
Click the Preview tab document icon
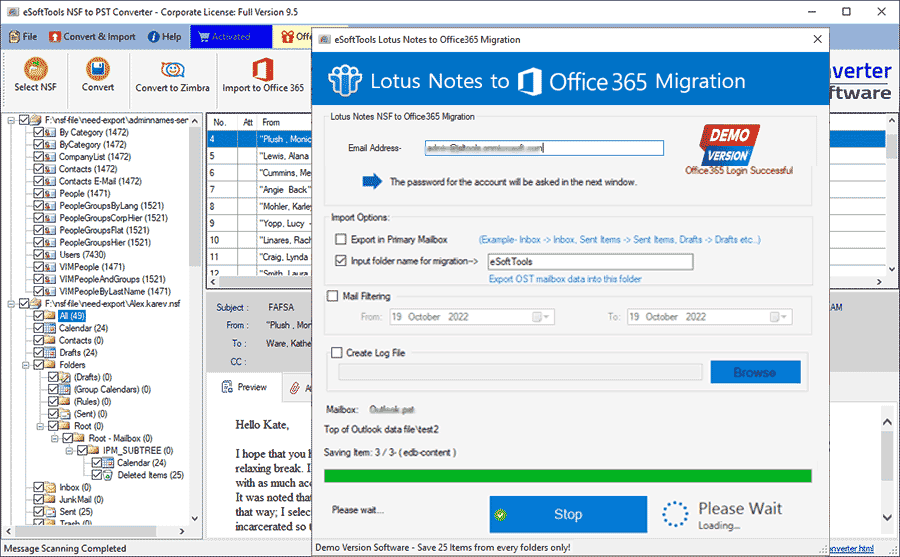click(x=227, y=387)
